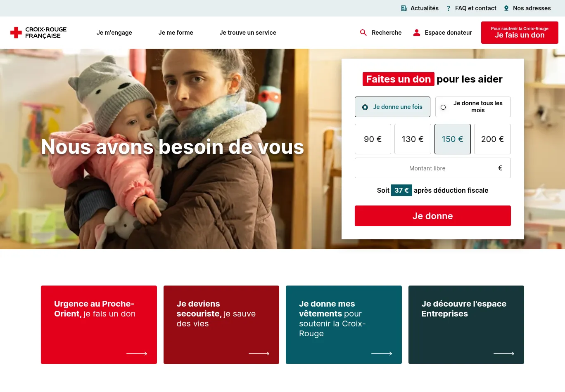Screen dimensions: 565x392
Task: Click the Espace donateur person icon
Action: [417, 33]
